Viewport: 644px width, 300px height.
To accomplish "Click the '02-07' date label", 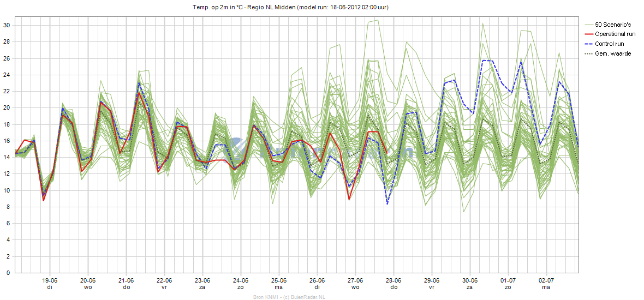I will (546, 281).
